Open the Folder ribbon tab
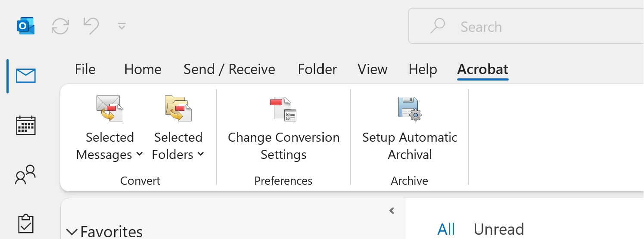Viewport: 644px width, 239px height. 317,69
